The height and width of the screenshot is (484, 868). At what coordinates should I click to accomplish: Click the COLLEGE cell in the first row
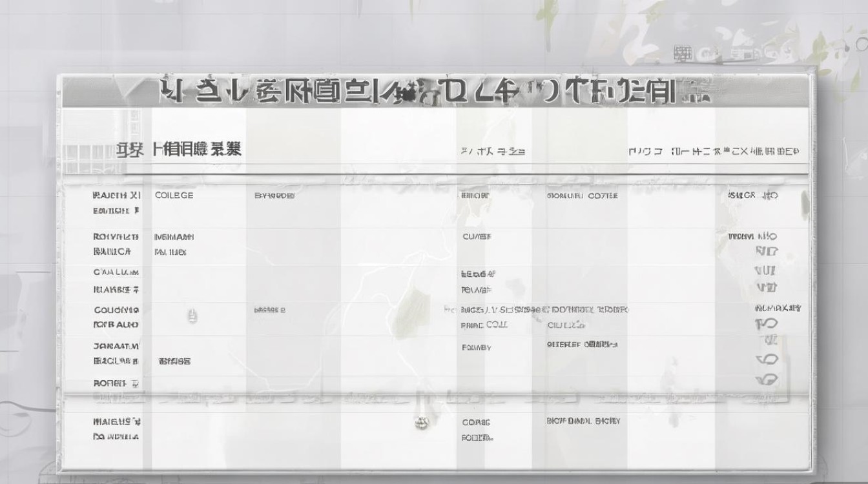[173, 195]
